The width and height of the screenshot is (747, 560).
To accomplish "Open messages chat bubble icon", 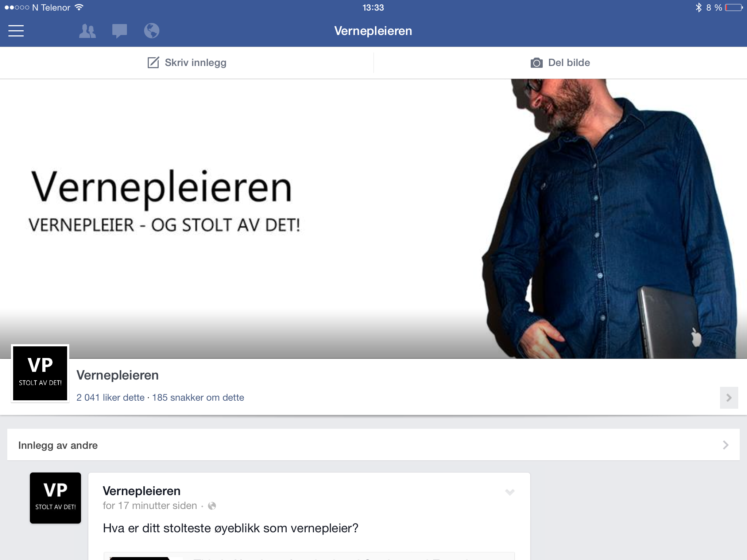I will [x=119, y=31].
